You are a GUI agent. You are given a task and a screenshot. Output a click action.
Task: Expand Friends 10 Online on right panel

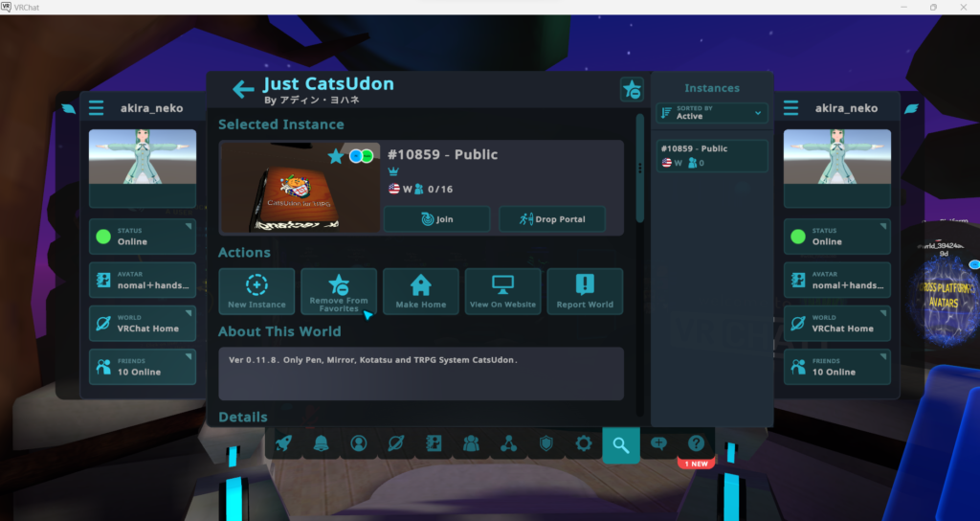836,367
